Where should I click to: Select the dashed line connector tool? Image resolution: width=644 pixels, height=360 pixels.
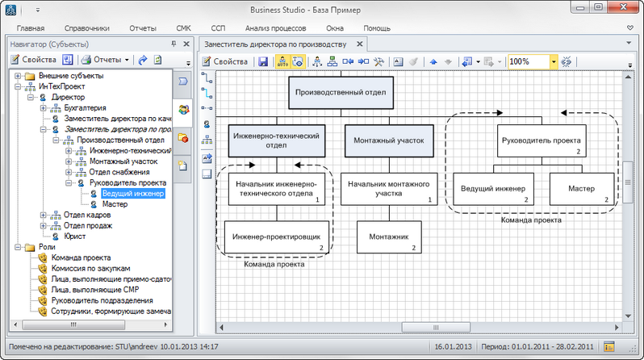coord(207,108)
